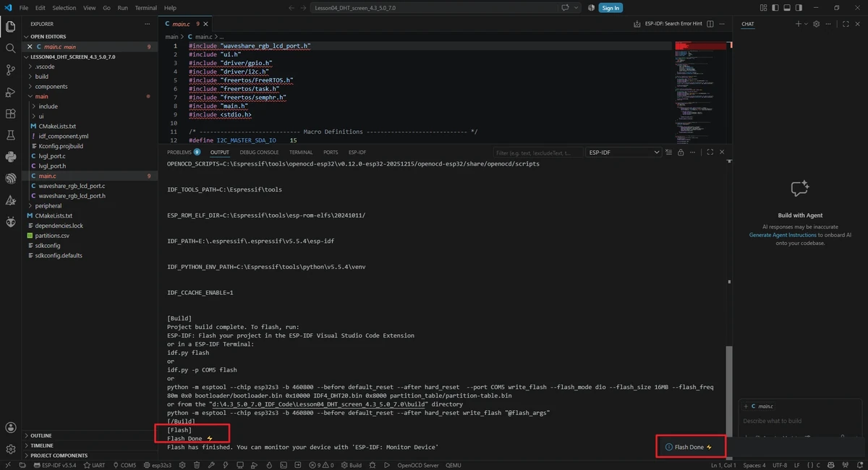Open Generate Agent Instructions link
868x470 pixels.
pos(783,235)
